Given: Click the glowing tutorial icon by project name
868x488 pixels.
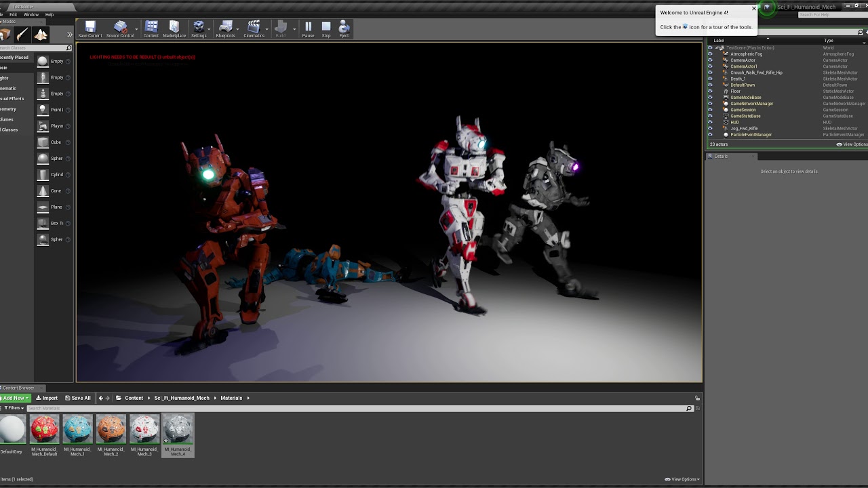Looking at the screenshot, I should tap(767, 7).
